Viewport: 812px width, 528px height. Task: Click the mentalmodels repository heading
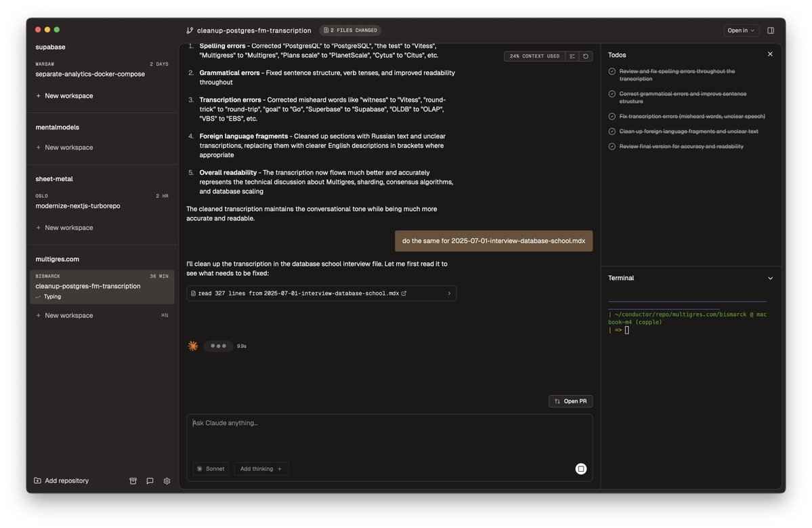click(x=57, y=127)
